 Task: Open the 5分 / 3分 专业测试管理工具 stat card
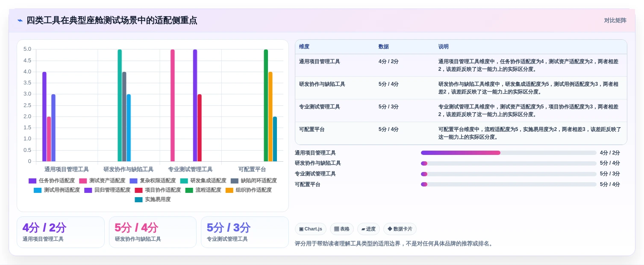pos(245,232)
